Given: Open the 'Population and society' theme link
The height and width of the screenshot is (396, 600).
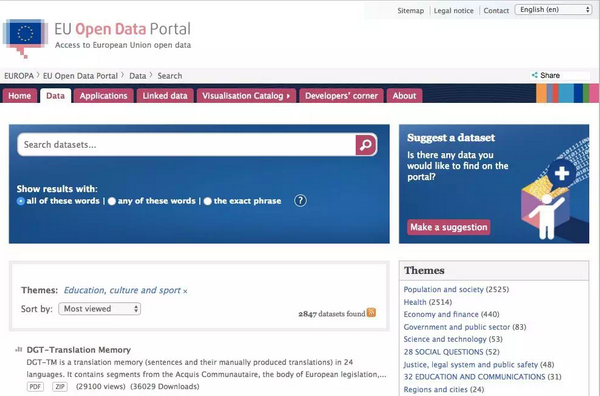Looking at the screenshot, I should [x=443, y=289].
